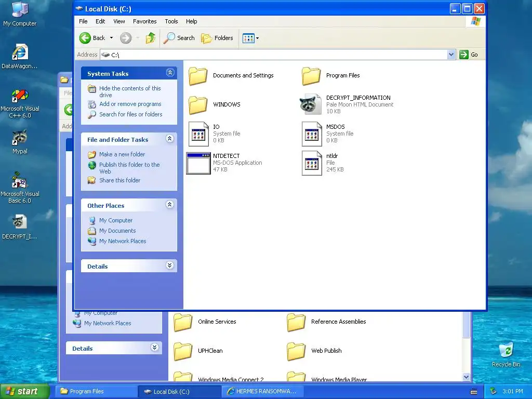Image resolution: width=532 pixels, height=399 pixels.
Task: Open the File menu
Action: click(x=83, y=21)
